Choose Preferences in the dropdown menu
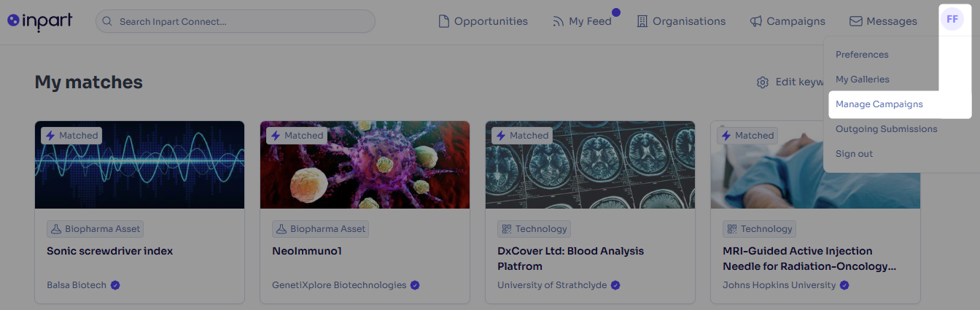 click(x=862, y=55)
